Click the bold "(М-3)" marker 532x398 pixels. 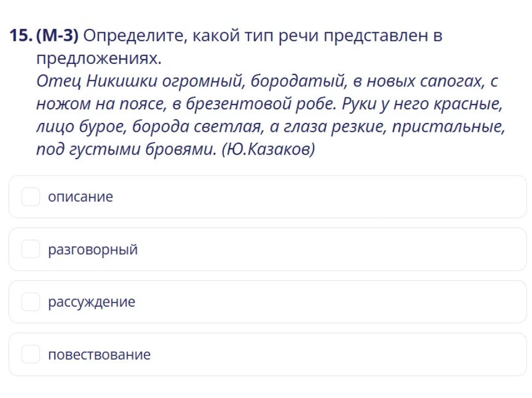(57, 36)
